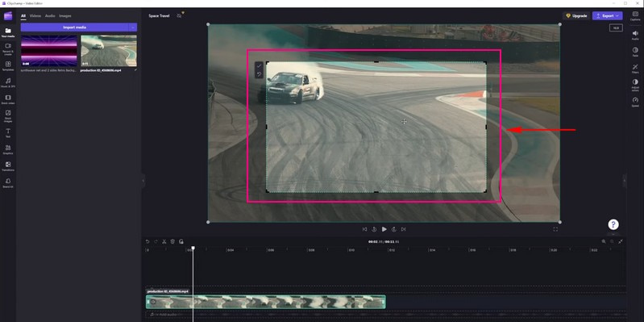This screenshot has width=644, height=322.
Task: Click the Clipchamp logo icon
Action: [8, 15]
